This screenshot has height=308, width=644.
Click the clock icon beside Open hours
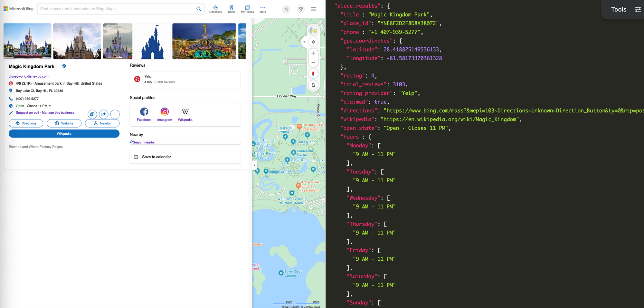tap(11, 106)
